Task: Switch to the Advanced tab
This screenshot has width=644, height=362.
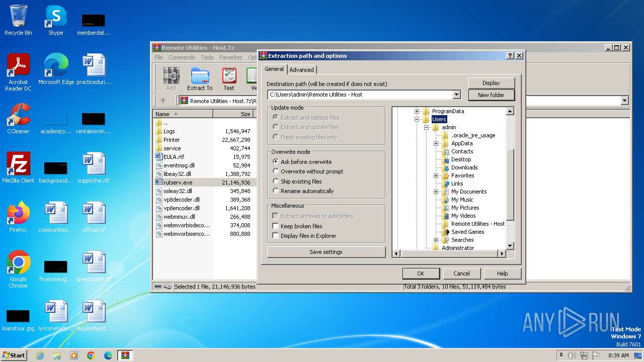Action: 301,70
